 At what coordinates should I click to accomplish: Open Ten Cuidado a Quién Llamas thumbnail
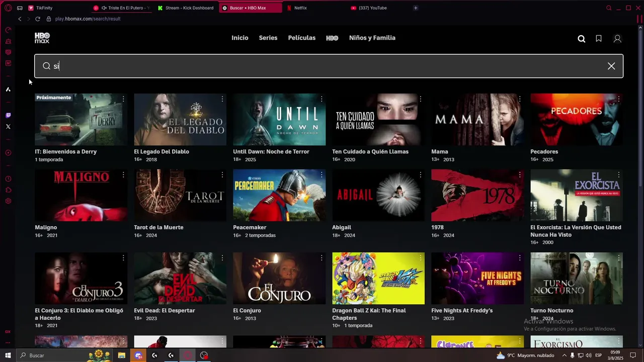tap(378, 120)
